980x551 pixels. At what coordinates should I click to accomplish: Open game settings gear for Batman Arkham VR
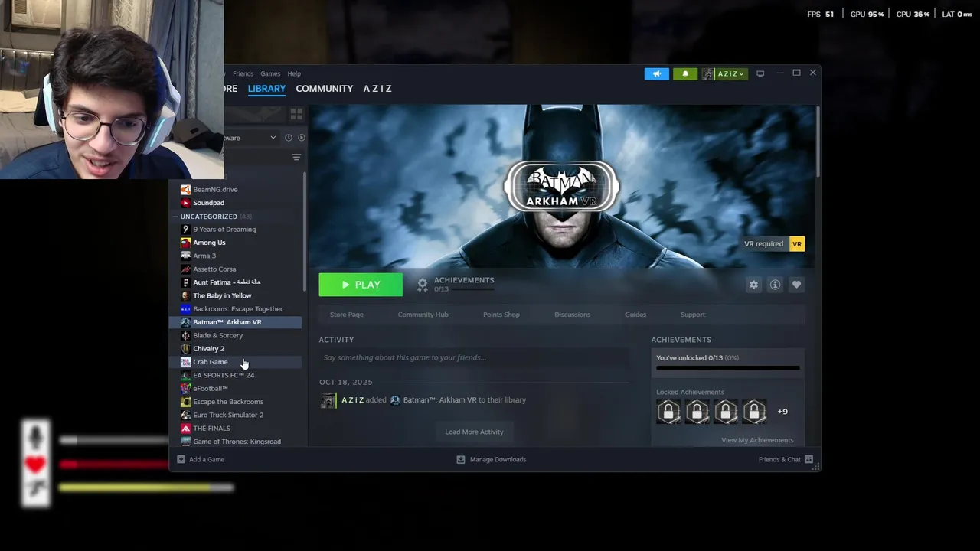coord(753,285)
